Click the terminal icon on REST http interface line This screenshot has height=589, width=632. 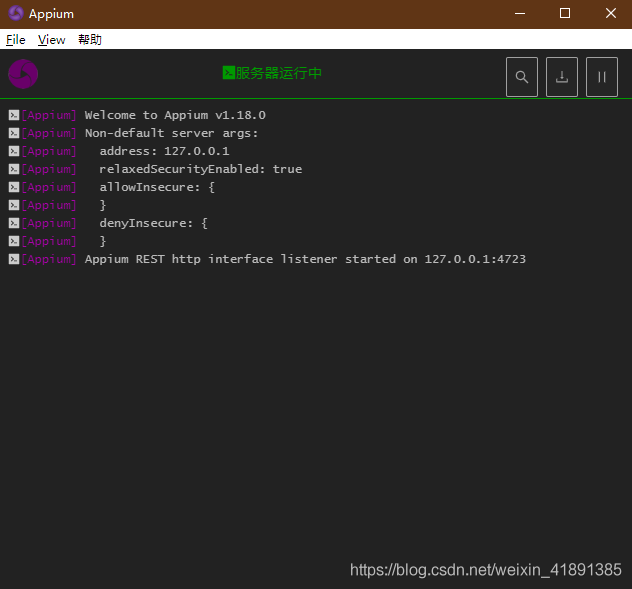(x=14, y=259)
